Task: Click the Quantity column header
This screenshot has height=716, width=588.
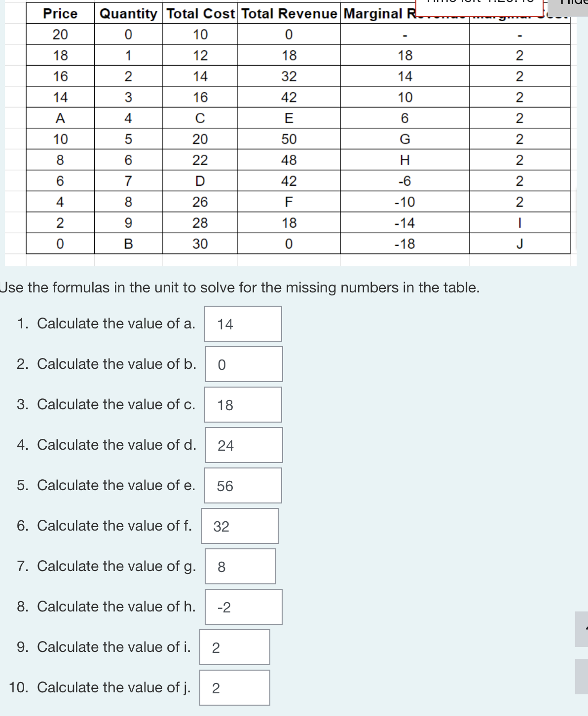Action: click(x=128, y=13)
